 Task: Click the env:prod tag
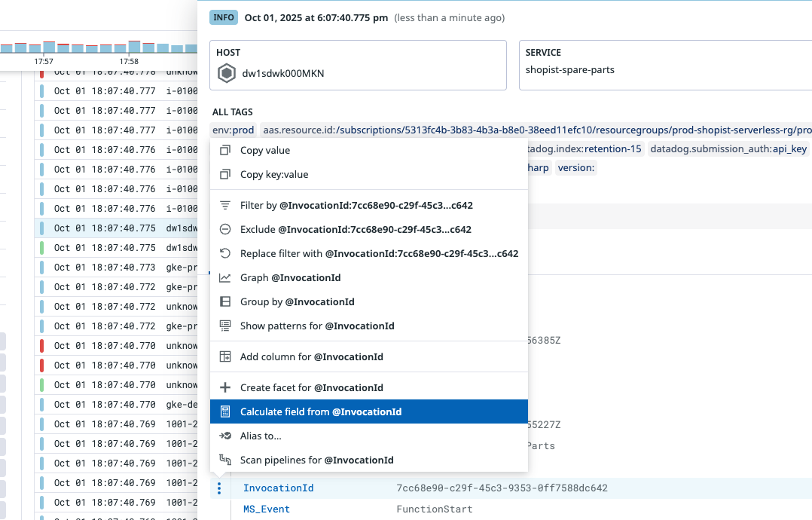(234, 130)
